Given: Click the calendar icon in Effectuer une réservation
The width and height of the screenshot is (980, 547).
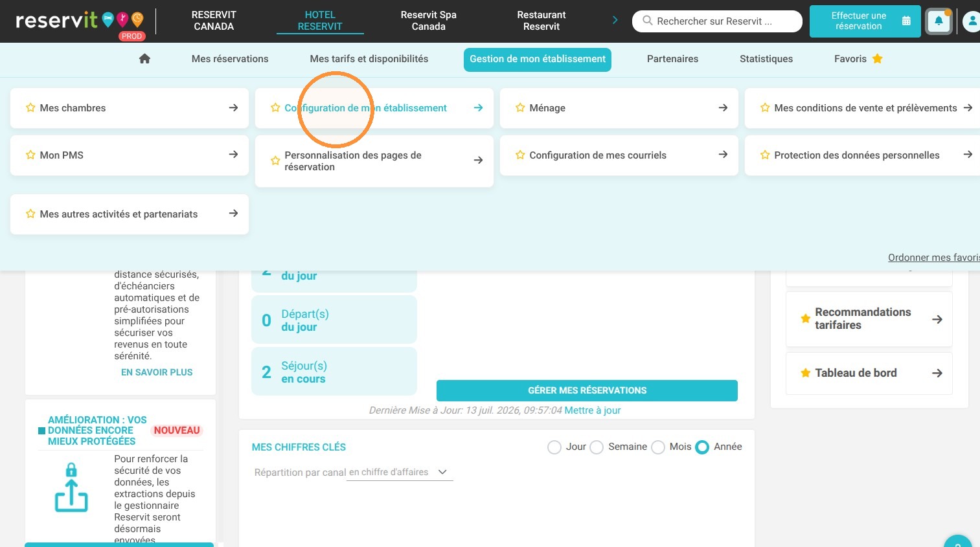Looking at the screenshot, I should 906,21.
